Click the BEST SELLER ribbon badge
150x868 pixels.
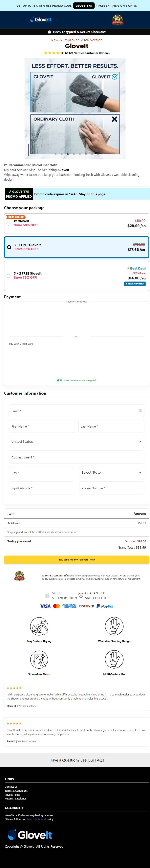[16, 217]
